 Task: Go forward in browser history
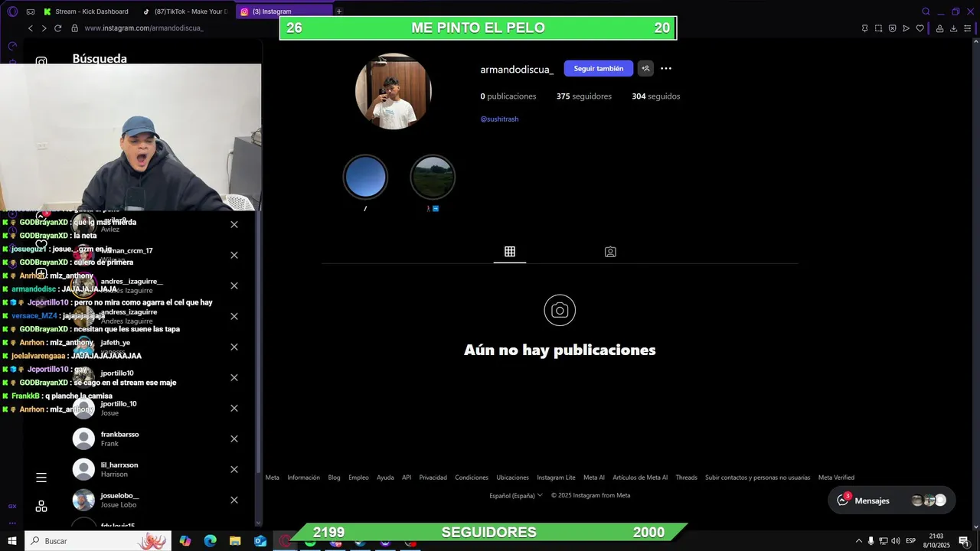point(44,28)
